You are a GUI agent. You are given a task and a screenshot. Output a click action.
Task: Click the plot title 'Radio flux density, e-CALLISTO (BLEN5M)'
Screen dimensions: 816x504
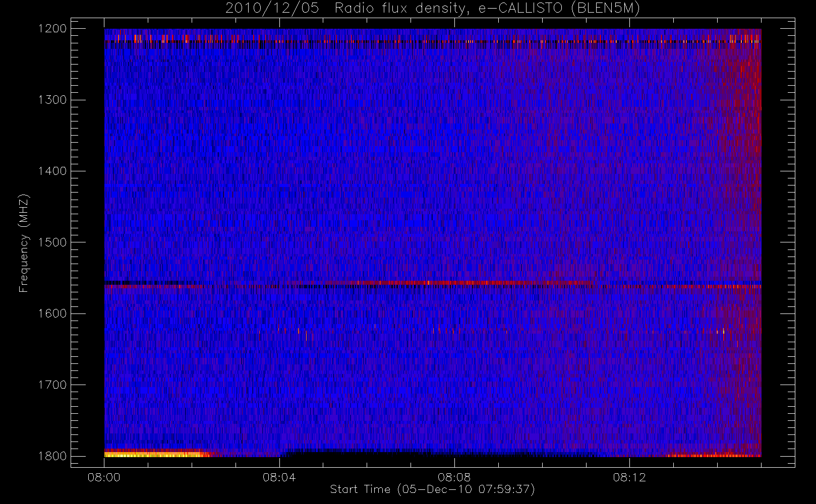point(487,9)
